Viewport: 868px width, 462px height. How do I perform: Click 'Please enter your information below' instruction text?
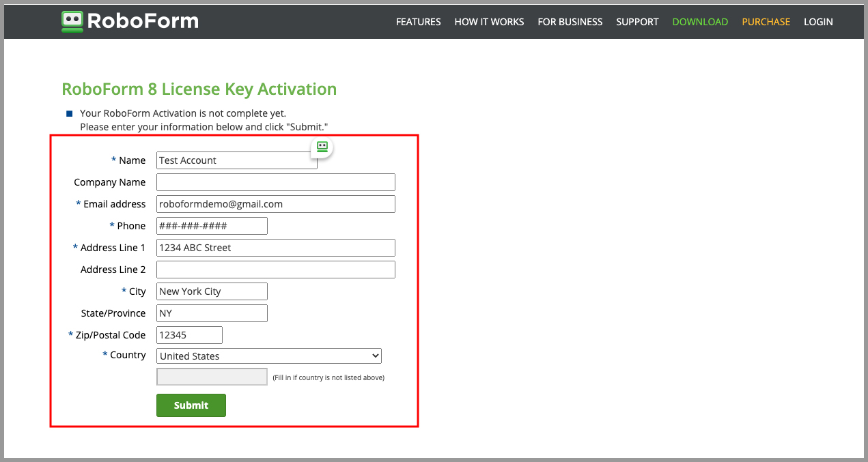pyautogui.click(x=204, y=127)
